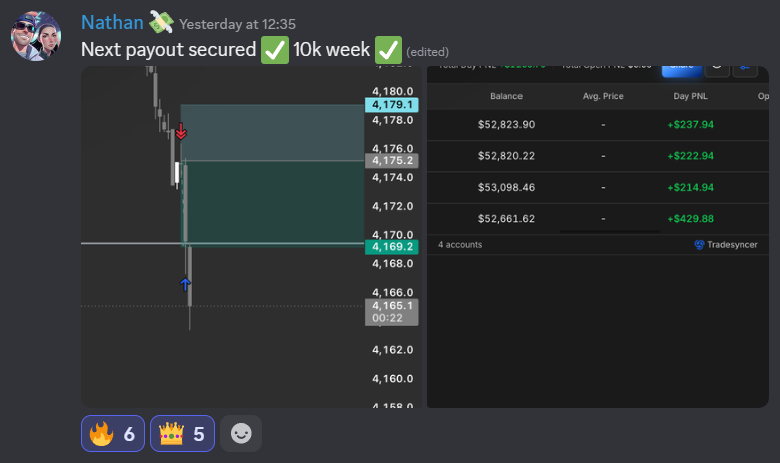
Task: Click the blue buy arrow marker on chart
Action: click(185, 284)
